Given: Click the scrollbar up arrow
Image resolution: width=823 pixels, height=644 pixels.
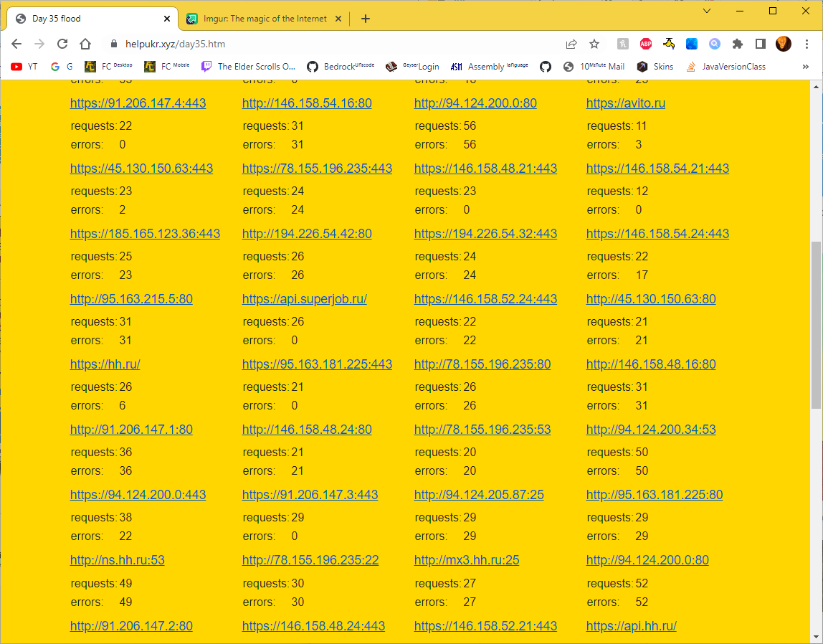Looking at the screenshot, I should [816, 87].
